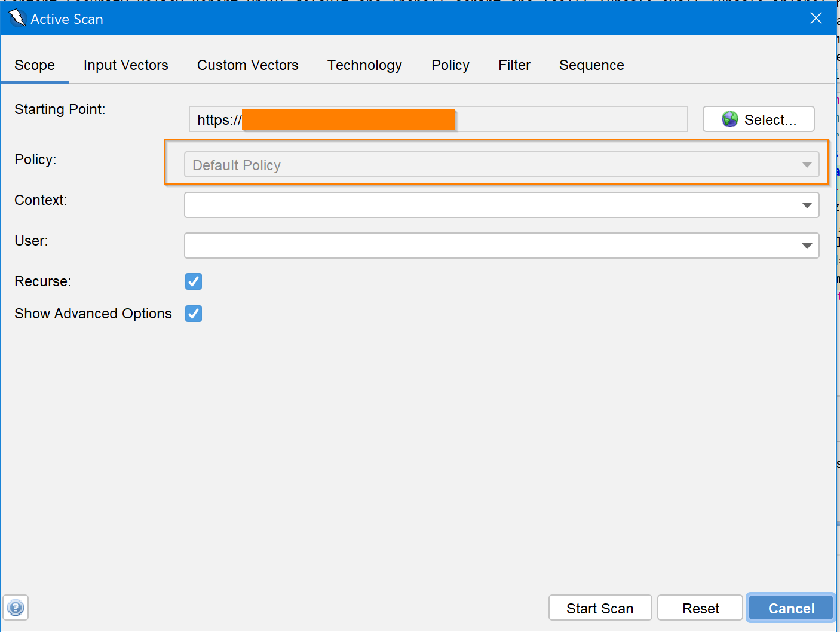Open help using the question mark icon
This screenshot has height=632, width=840.
coord(16,608)
